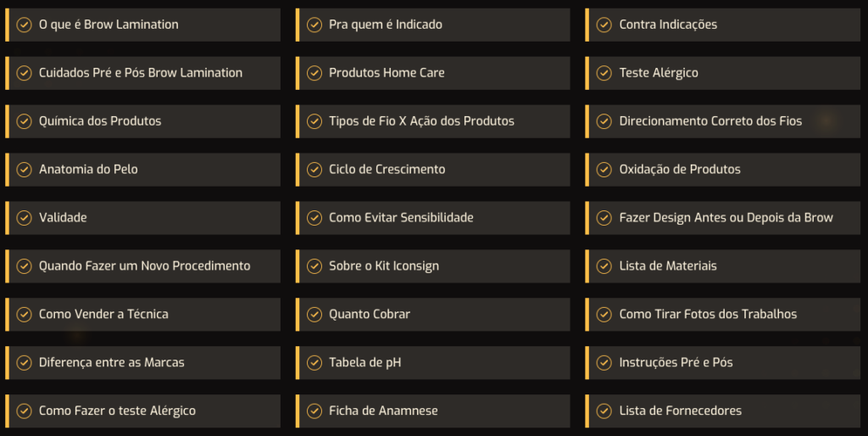Select Como Evitar Sensibilidade item

coord(433,218)
